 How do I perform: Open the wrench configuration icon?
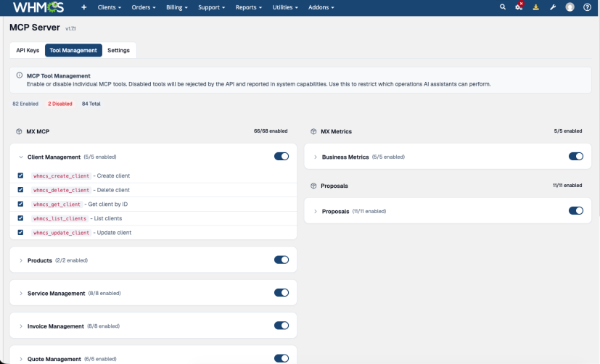coord(553,7)
